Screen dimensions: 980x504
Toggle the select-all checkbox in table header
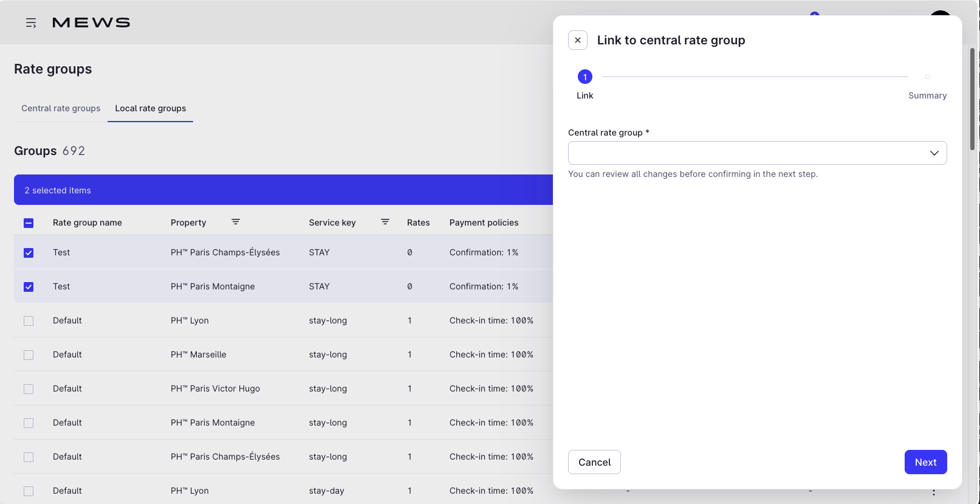tap(29, 223)
